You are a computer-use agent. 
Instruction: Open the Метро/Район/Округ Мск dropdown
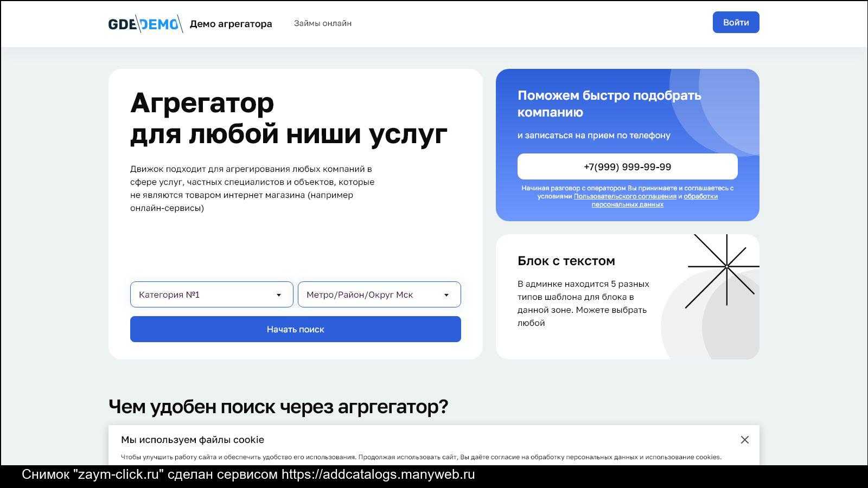pyautogui.click(x=379, y=294)
